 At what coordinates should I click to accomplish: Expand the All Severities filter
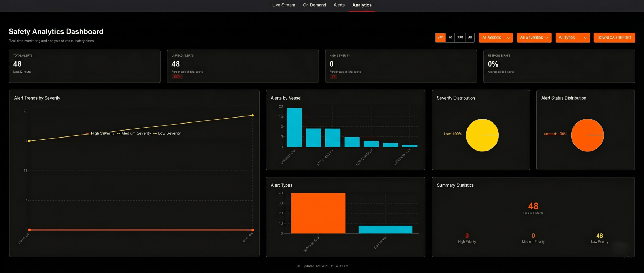click(x=534, y=38)
